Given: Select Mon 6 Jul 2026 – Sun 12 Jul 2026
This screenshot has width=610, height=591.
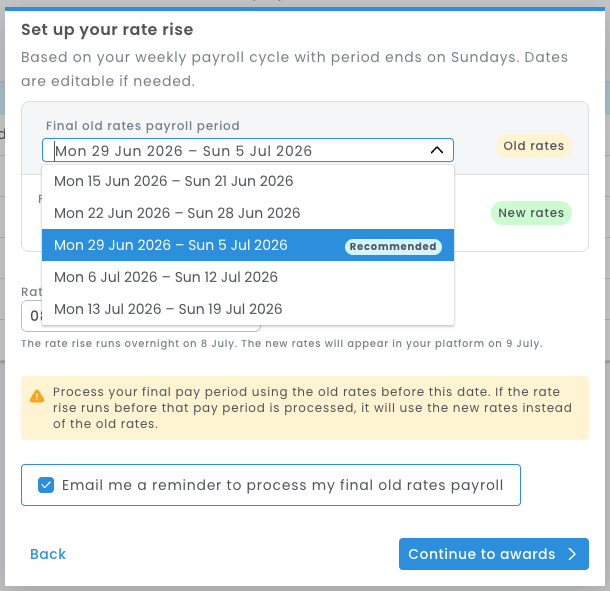Looking at the screenshot, I should tap(248, 277).
